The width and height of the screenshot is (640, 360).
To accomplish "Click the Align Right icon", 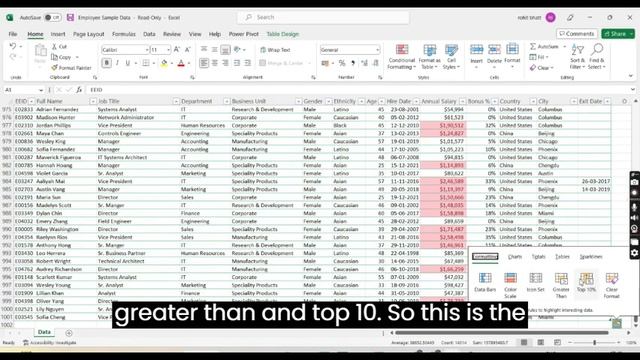I will pos(225,63).
